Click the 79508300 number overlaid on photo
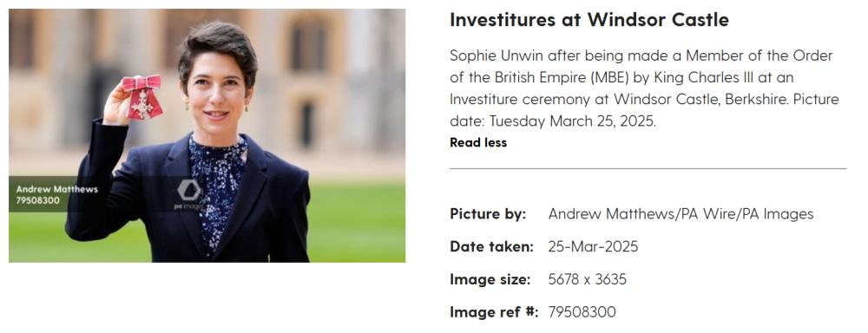 click(x=37, y=200)
